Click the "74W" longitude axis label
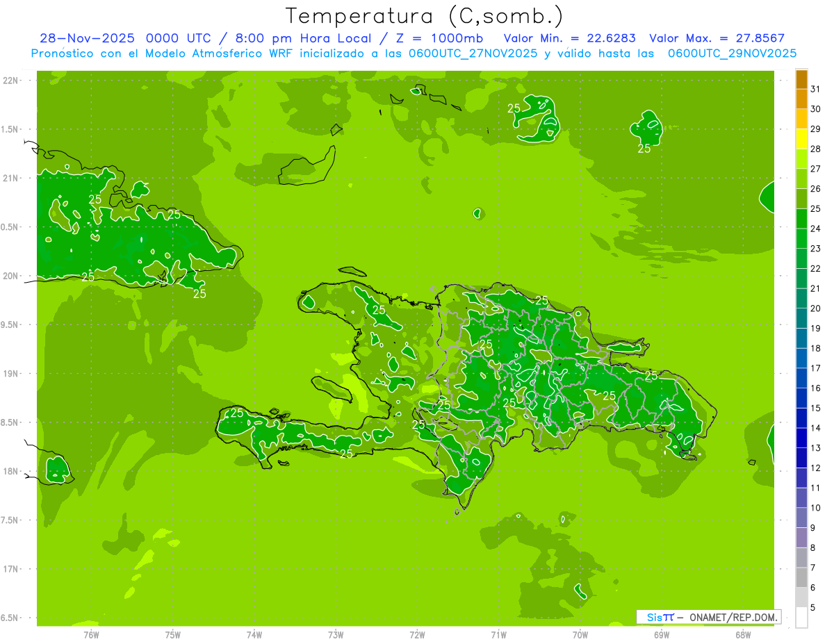Viewport: 834px width, 644px height. point(254,634)
